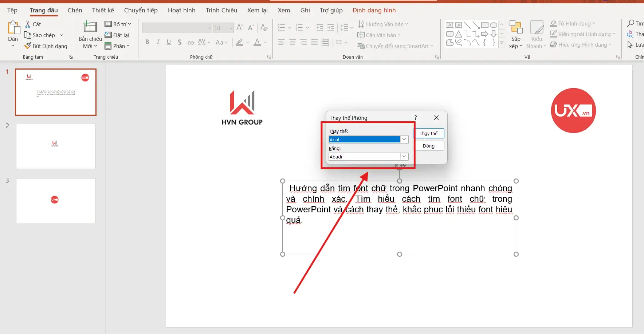Screen dimensions: 644x334
Task: Select the underline icon
Action: click(169, 42)
